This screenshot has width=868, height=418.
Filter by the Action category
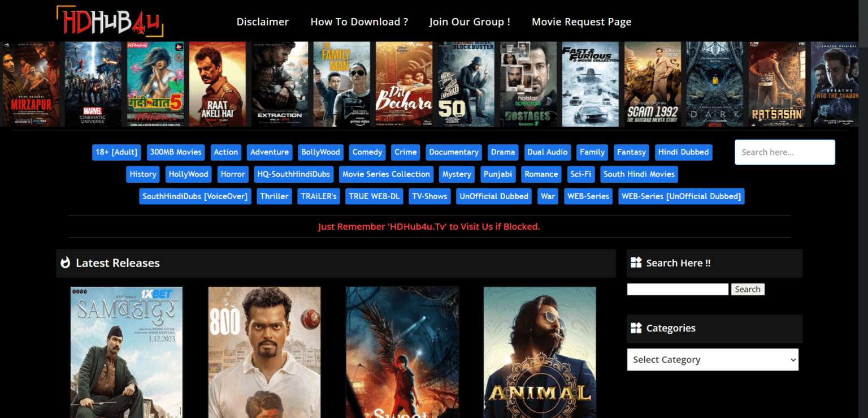pos(226,152)
